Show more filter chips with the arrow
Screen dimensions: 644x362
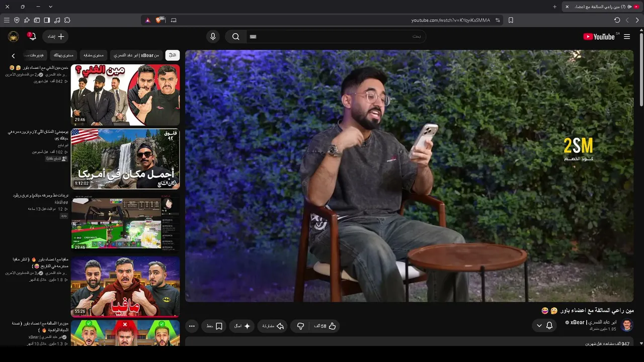[x=13, y=55]
